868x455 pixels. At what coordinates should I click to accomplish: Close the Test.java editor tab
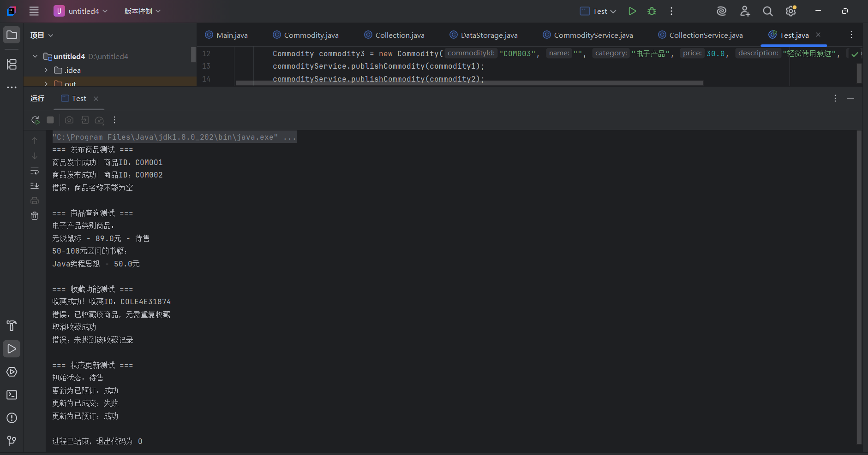818,35
